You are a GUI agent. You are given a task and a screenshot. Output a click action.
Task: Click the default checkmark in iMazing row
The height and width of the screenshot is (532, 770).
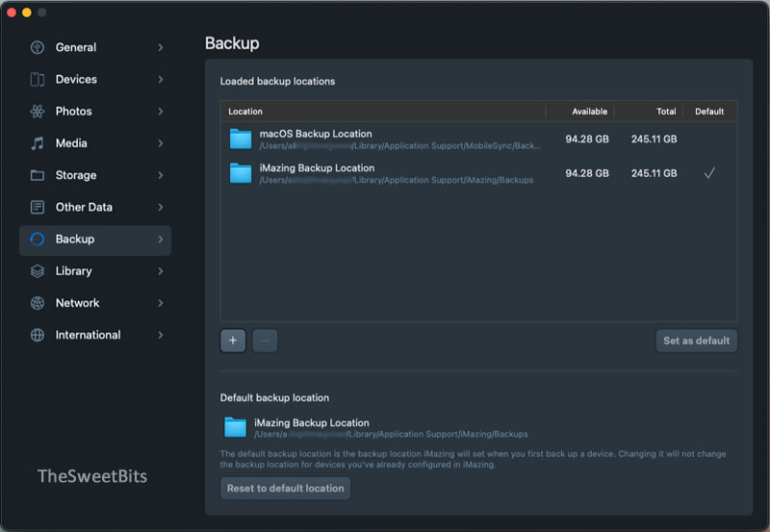709,173
